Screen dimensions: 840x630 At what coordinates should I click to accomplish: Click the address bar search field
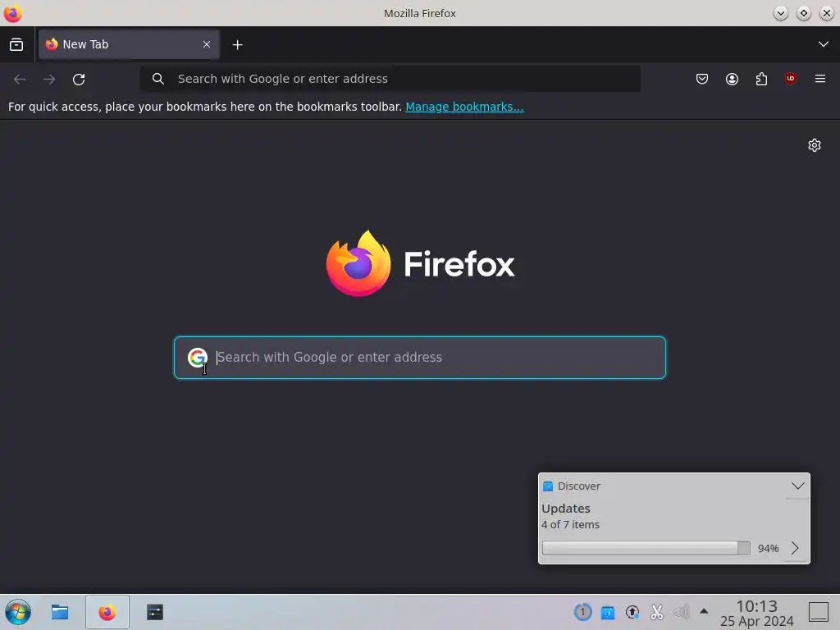click(390, 79)
